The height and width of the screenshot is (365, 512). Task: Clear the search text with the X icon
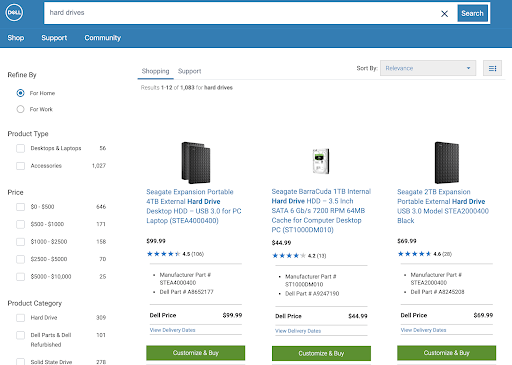click(444, 14)
